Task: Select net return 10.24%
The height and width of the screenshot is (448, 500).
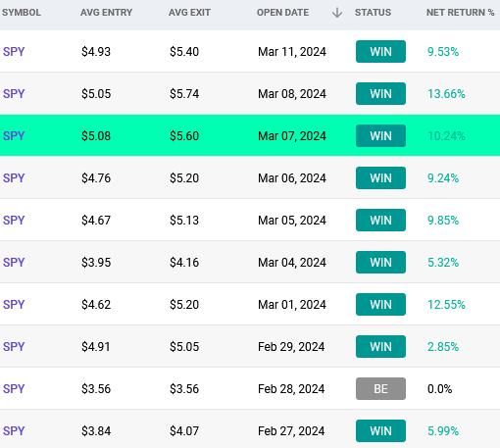Action: click(446, 136)
